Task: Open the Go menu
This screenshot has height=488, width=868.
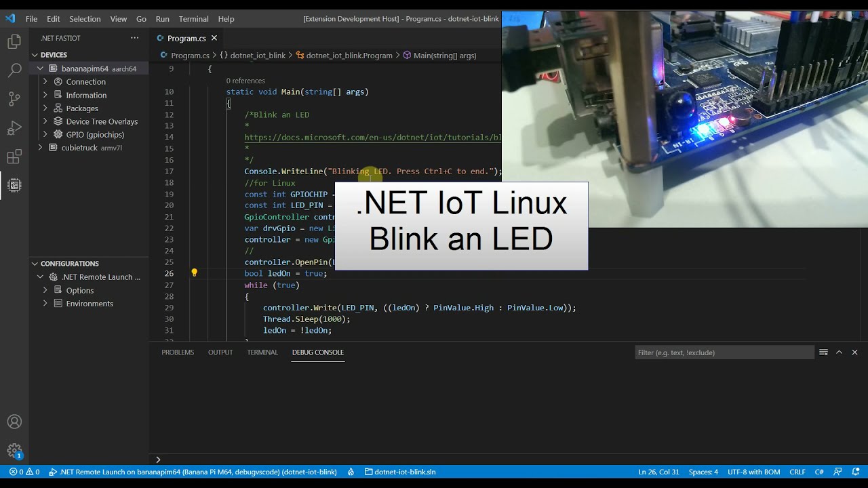Action: point(141,19)
